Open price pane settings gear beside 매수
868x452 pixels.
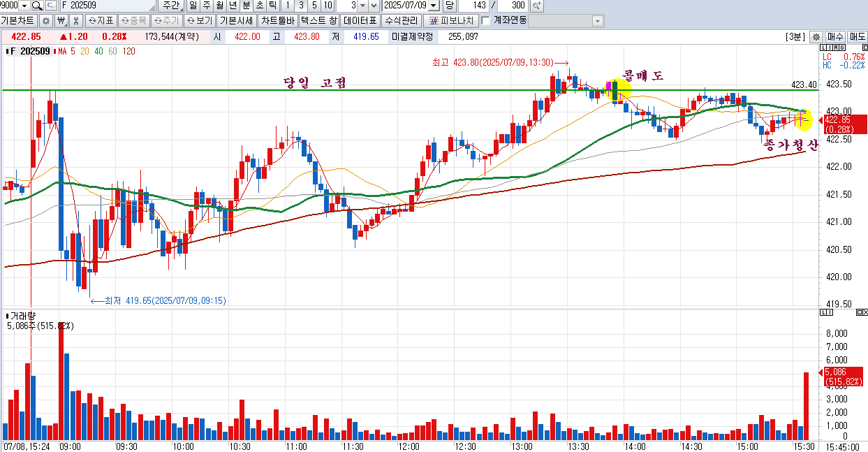815,36
